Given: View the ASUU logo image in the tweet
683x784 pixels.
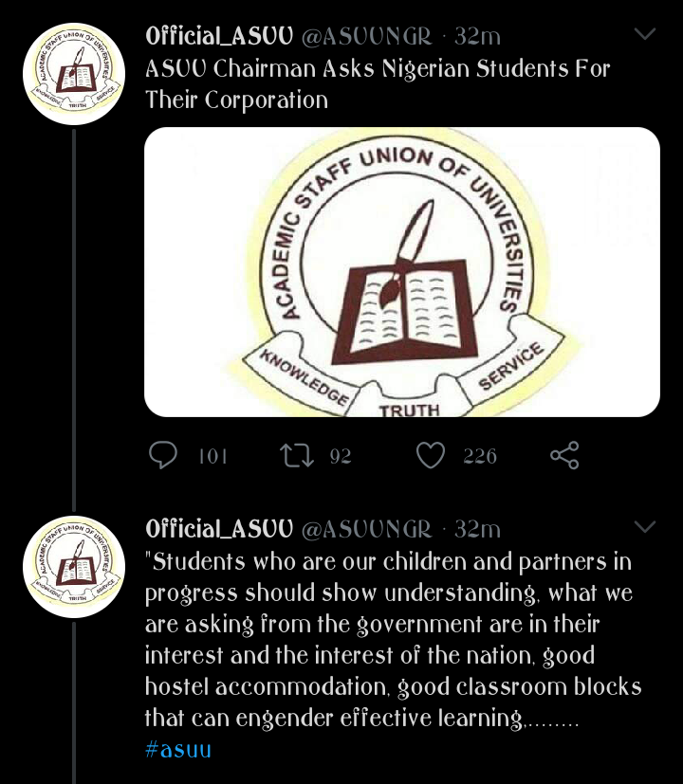Looking at the screenshot, I should pyautogui.click(x=402, y=272).
